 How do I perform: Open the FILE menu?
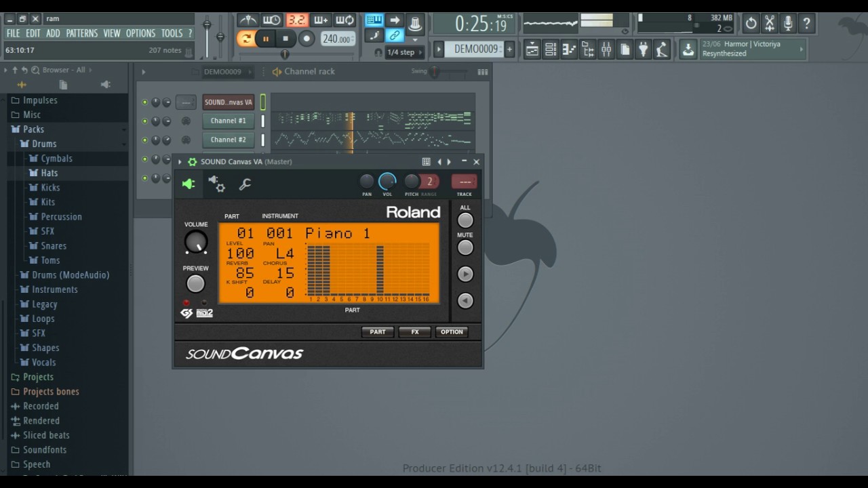point(13,33)
